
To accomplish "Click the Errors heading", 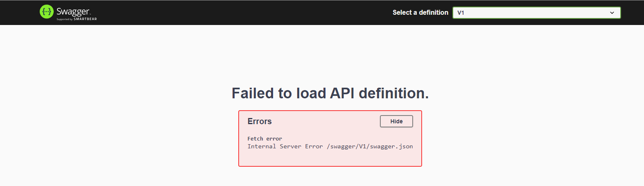I will pos(260,121).
